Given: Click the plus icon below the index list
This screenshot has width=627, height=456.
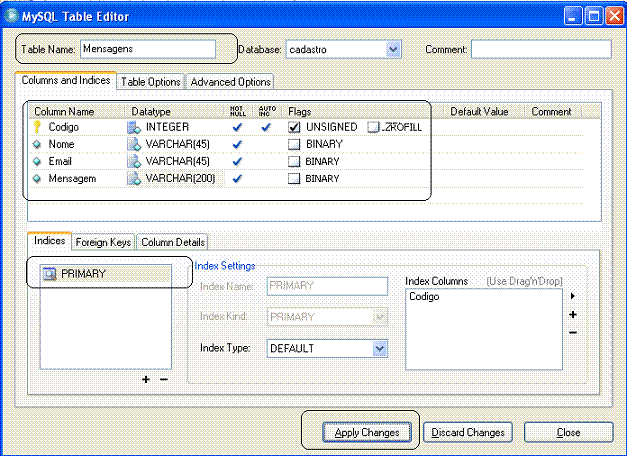Looking at the screenshot, I should click(x=146, y=379).
